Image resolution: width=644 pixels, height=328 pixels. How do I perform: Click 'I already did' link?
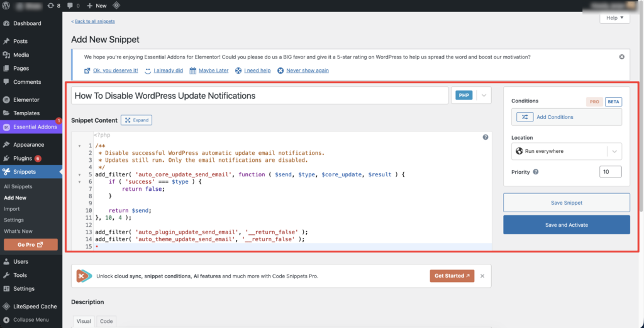[169, 71]
